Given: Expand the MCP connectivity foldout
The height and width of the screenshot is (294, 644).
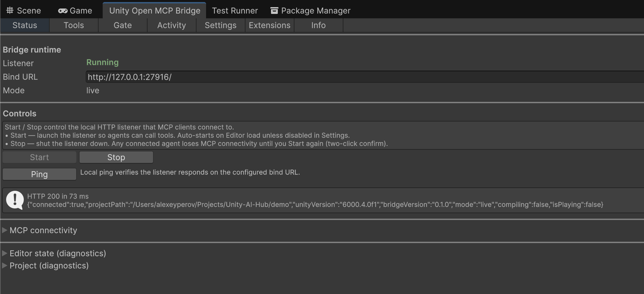Looking at the screenshot, I should (x=40, y=230).
